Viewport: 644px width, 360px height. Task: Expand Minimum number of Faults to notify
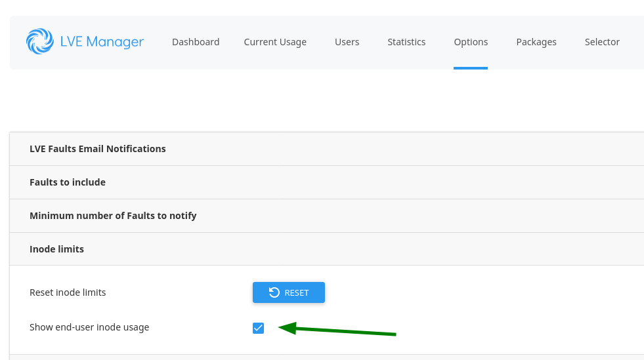(x=113, y=216)
